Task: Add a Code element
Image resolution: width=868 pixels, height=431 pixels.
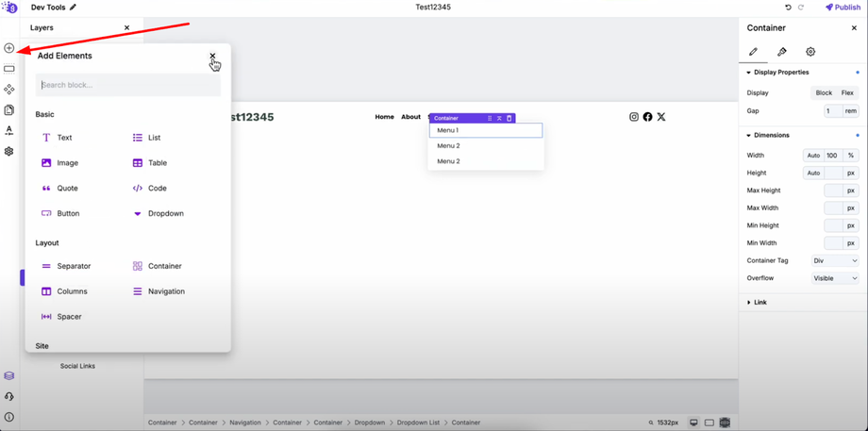Action: (x=149, y=188)
